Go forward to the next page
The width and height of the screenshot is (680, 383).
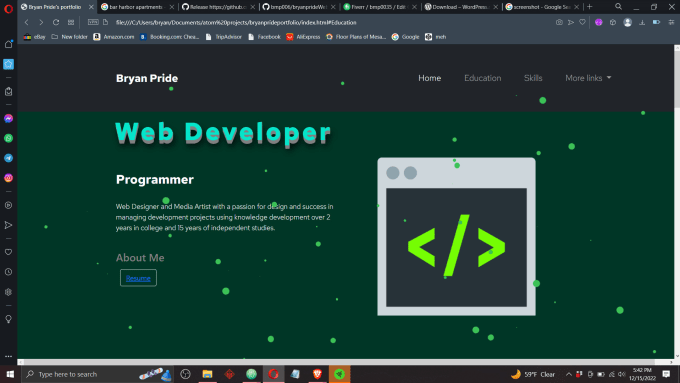coord(41,22)
